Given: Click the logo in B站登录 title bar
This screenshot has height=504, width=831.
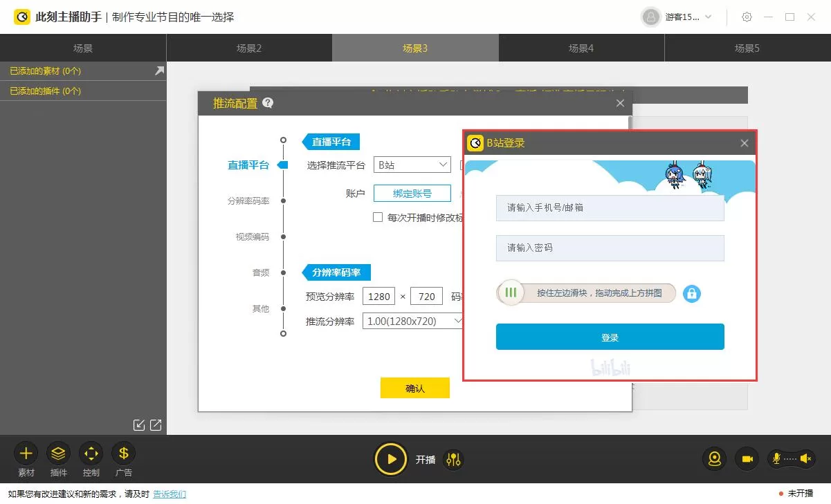Looking at the screenshot, I should coord(475,143).
